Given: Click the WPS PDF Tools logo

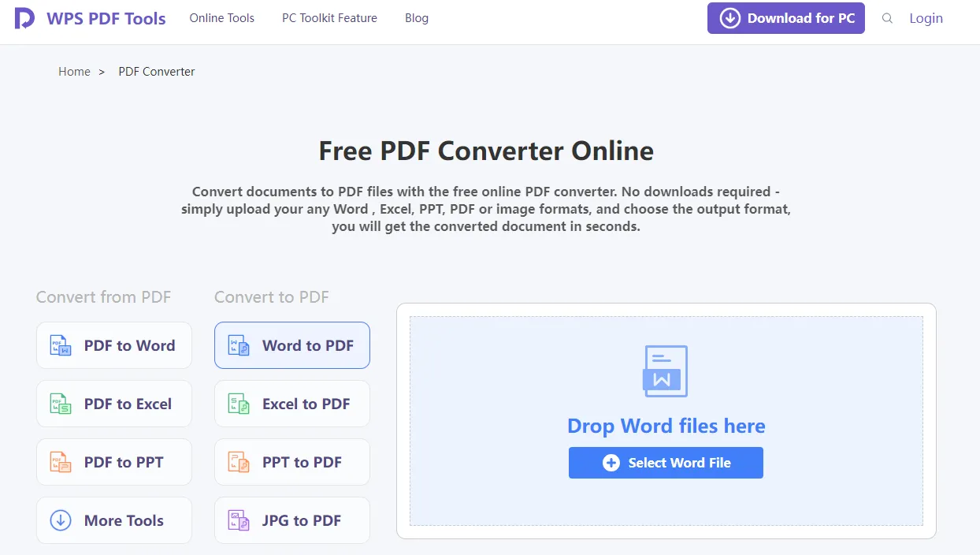Looking at the screenshot, I should pyautogui.click(x=90, y=18).
